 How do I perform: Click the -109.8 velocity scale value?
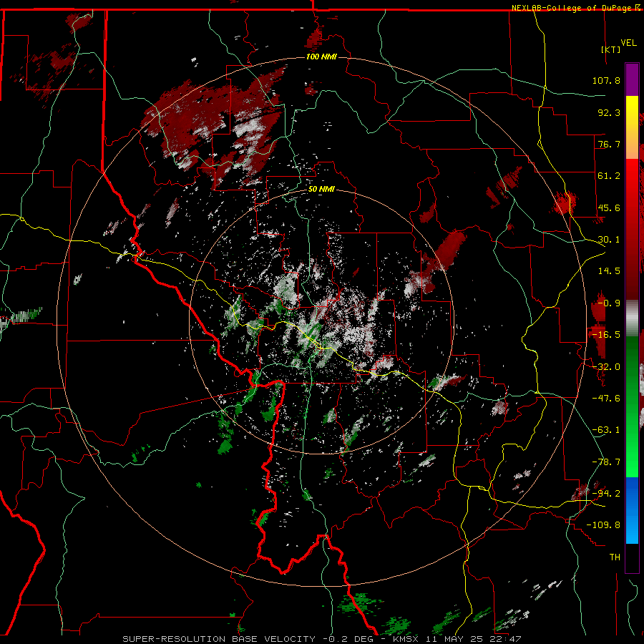[x=604, y=525]
